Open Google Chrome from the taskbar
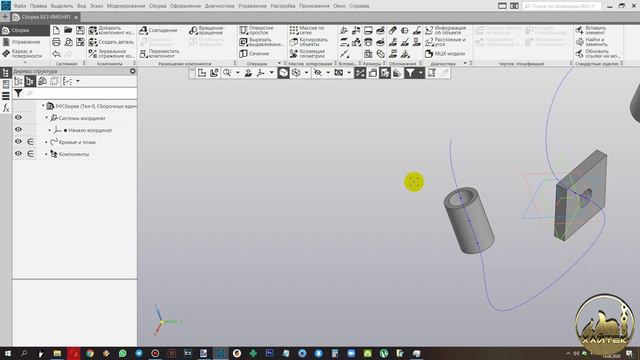Viewport: 640px width, 360px height. click(90, 353)
